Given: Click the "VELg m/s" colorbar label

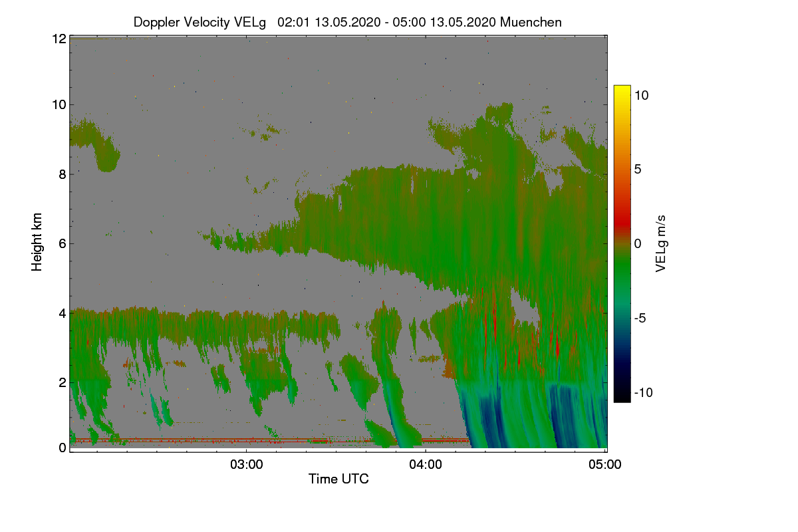Looking at the screenshot, I should coord(661,243).
